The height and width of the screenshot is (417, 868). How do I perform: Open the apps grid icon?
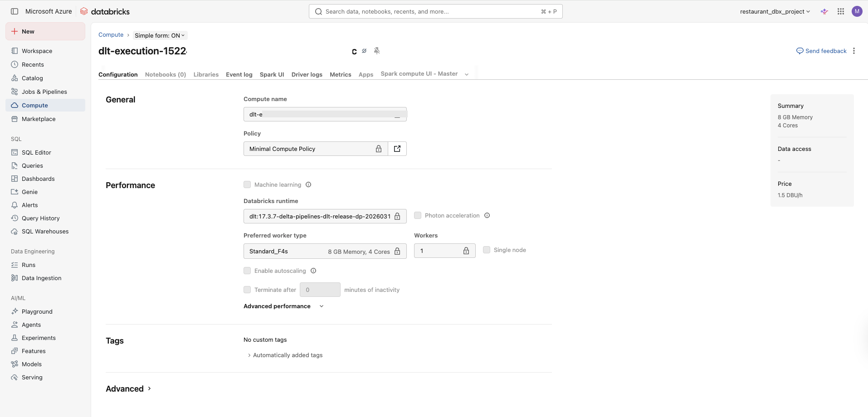tap(841, 11)
